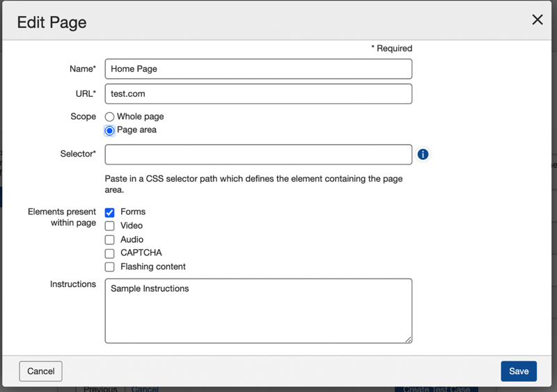Focus the URL field containing test.com
Viewport: 557px width, 392px height.
(x=258, y=94)
